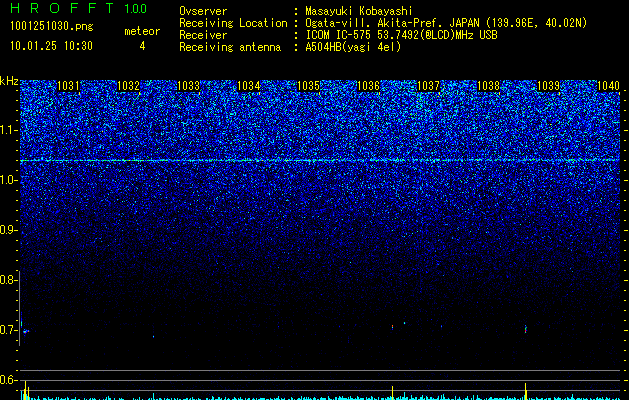Screen dimensions: 629x400
Task: Click the 1.1 frequency axis label
Action: 9,130
